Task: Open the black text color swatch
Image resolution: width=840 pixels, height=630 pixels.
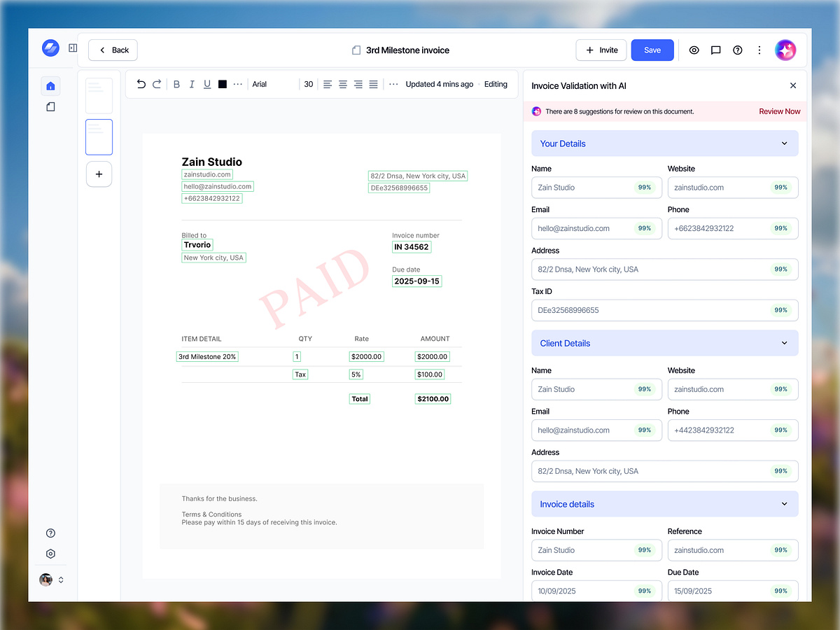Action: click(x=223, y=84)
